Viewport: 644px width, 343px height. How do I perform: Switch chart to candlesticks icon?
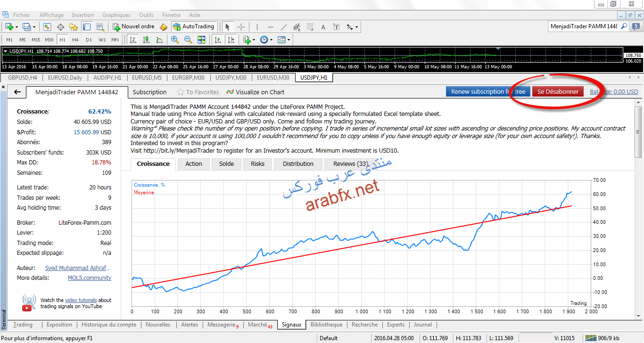tap(146, 40)
